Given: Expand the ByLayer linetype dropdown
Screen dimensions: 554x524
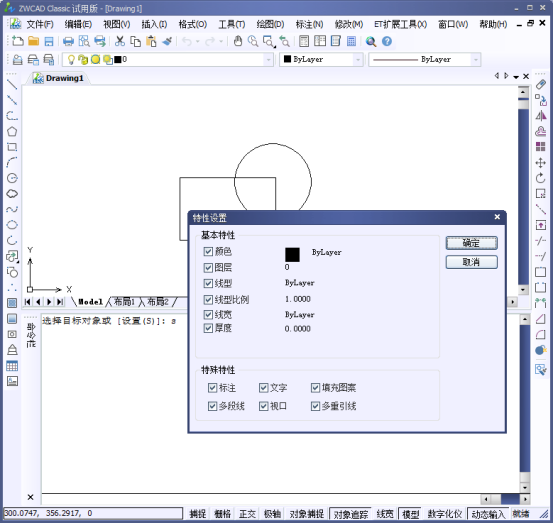Looking at the screenshot, I should [x=476, y=60].
